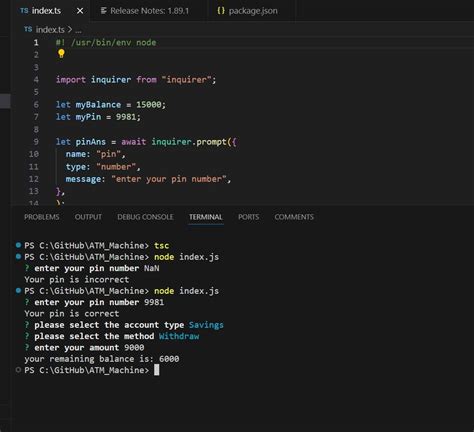The height and width of the screenshot is (432, 474).
Task: Open the COMMENTS panel tab
Action: pos(294,217)
